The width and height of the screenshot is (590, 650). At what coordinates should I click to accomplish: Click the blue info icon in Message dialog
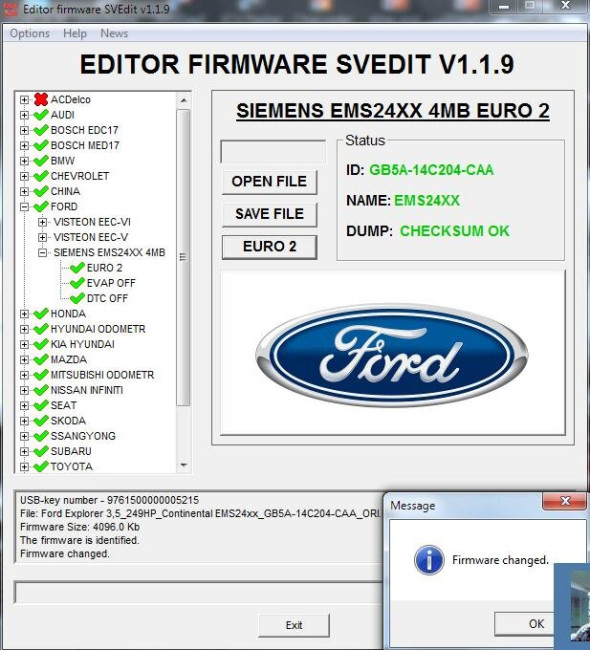pyautogui.click(x=429, y=560)
